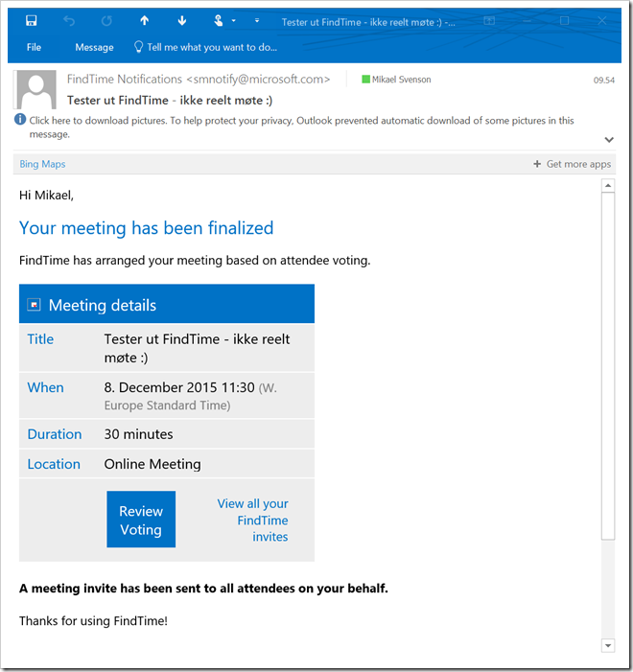Switch to the Message tab
Screen dimensions: 633x672
pos(94,47)
